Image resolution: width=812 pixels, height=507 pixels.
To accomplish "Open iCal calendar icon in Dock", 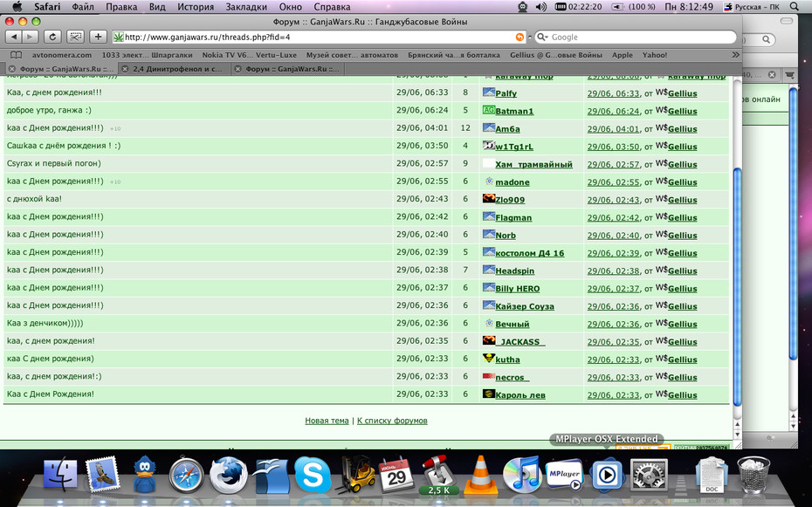I will (x=396, y=475).
